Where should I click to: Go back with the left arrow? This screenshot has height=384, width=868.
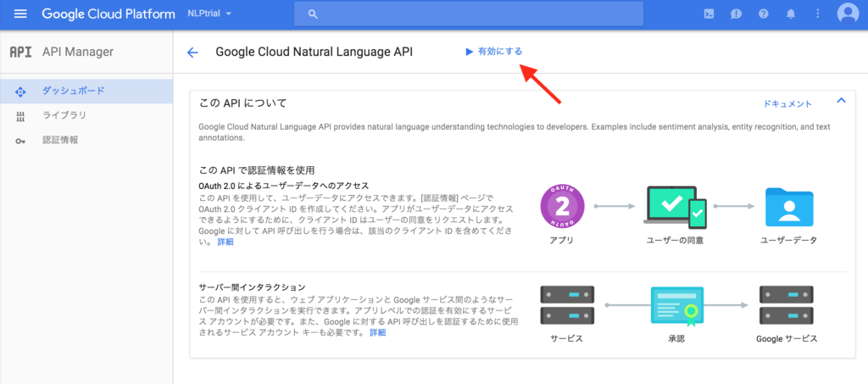[x=192, y=53]
